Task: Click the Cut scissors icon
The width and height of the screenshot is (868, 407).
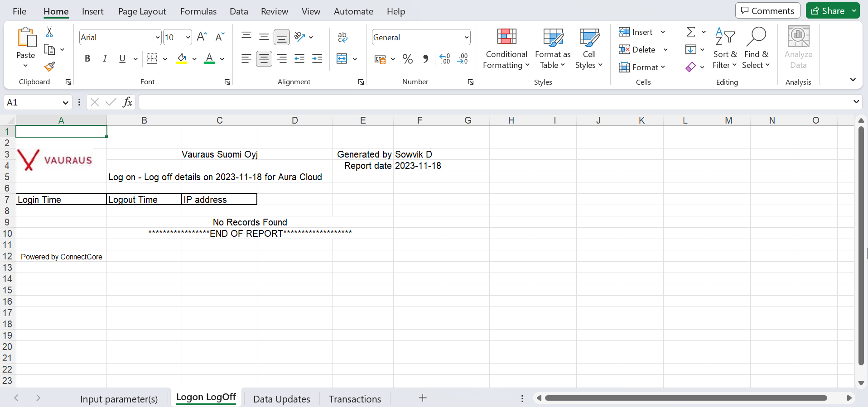Action: 49,32
